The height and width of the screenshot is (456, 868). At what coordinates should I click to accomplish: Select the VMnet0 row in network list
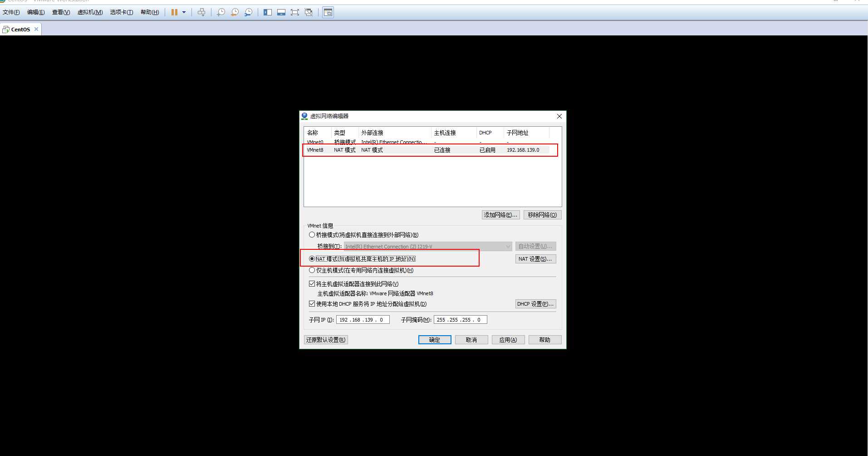click(x=427, y=142)
